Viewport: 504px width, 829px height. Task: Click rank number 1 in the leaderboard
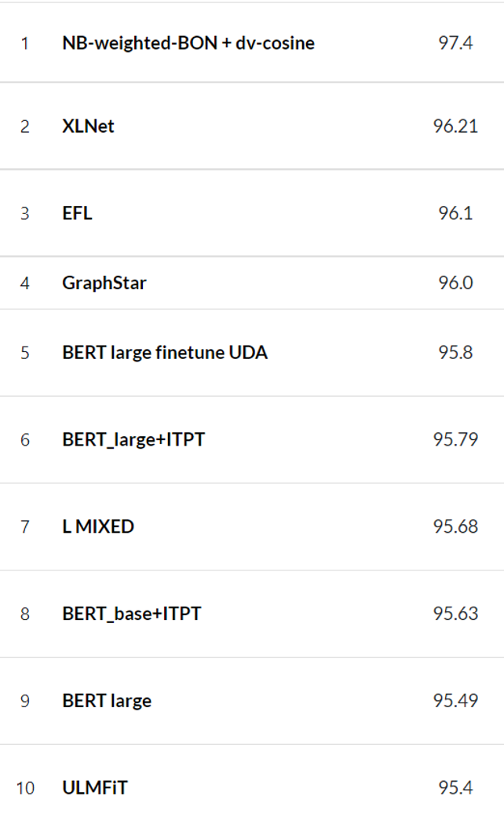tap(25, 43)
